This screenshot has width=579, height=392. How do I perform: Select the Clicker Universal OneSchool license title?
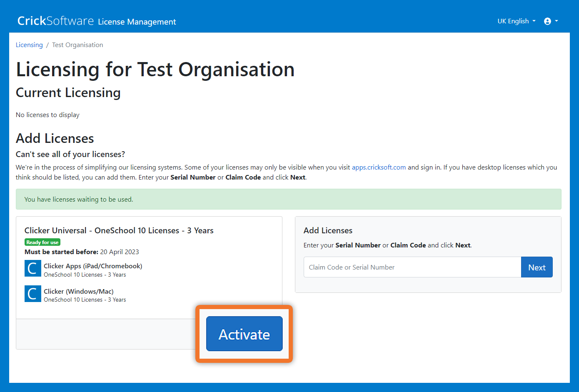tap(119, 230)
